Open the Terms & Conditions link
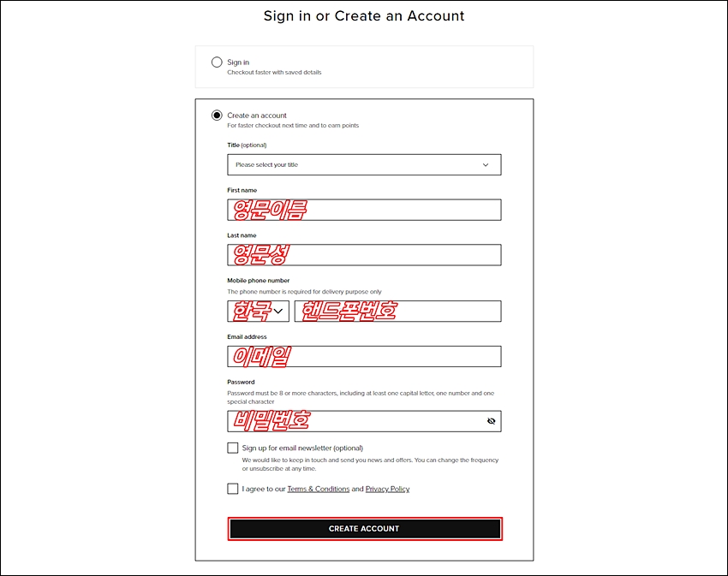728x576 pixels. coord(318,489)
